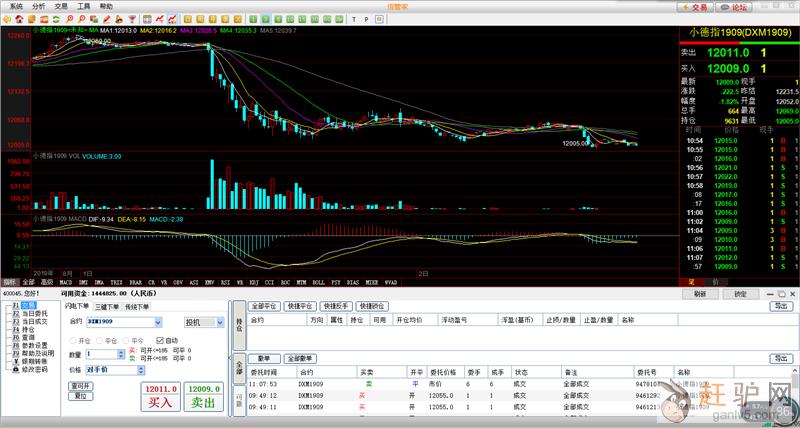Image resolution: width=800 pixels, height=428 pixels.
Task: Open the 投机 dropdown
Action: click(x=220, y=322)
